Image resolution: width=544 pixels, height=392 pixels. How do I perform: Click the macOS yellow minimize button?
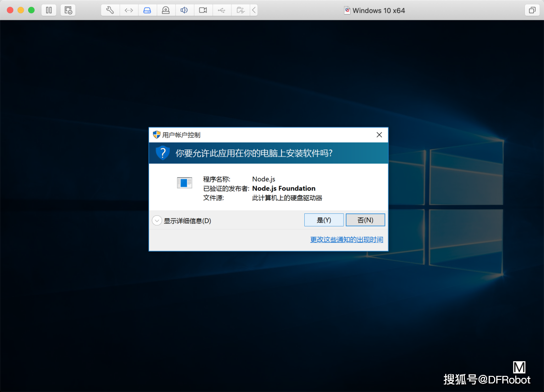[x=21, y=10]
